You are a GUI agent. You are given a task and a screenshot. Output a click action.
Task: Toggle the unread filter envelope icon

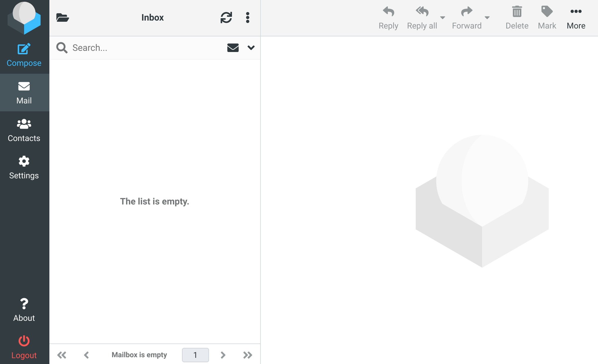pyautogui.click(x=233, y=48)
